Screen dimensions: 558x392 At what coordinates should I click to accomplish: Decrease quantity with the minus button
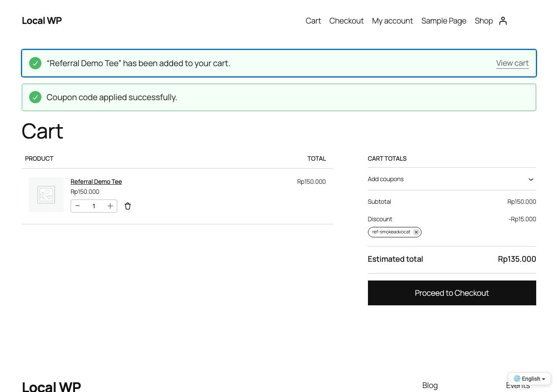(x=78, y=206)
